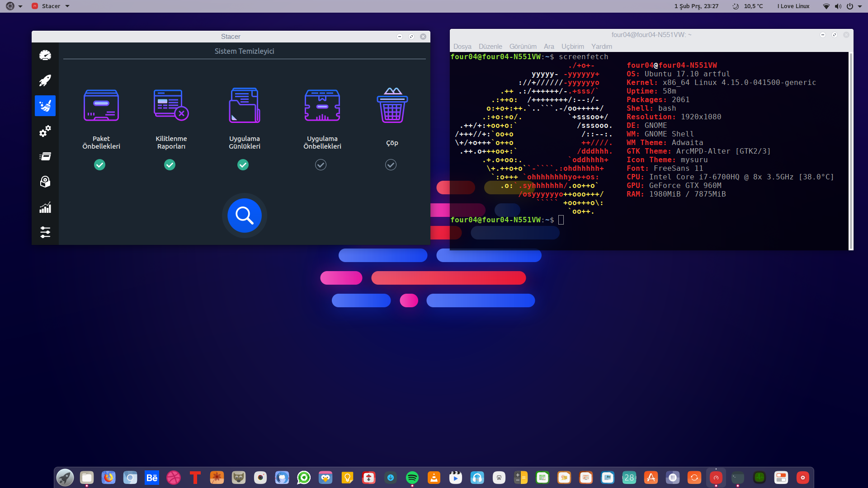Open the Services gears icon in Stacer sidebar
Viewport: 868px width, 488px height.
[45, 131]
